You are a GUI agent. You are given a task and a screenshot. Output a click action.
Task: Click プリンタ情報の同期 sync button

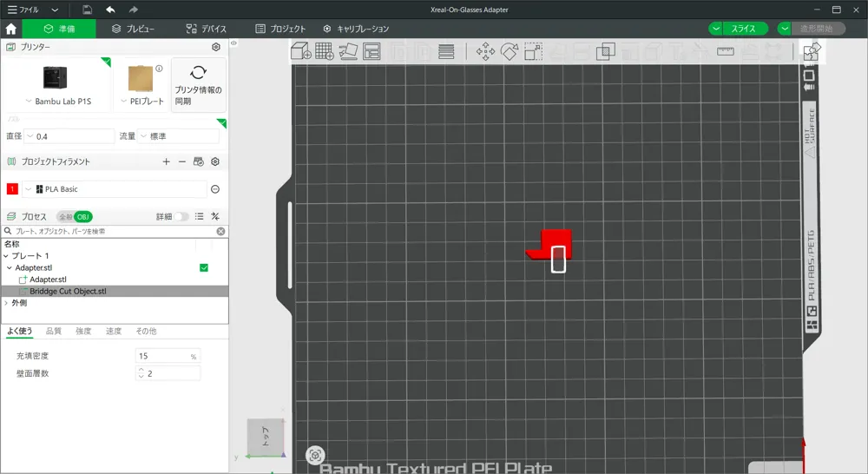[198, 85]
